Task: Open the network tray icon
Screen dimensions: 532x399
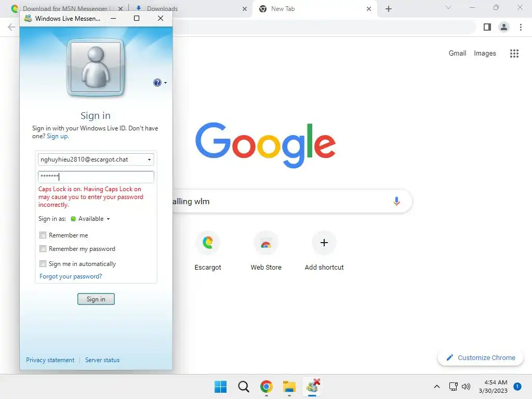Action: [453, 387]
